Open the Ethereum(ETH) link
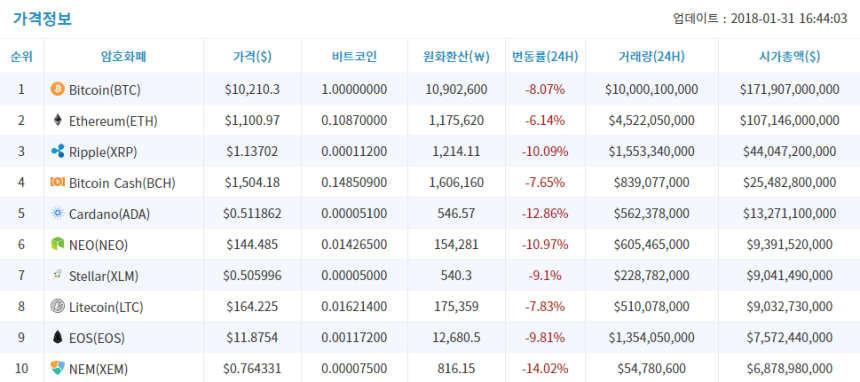The height and width of the screenshot is (382, 860). (113, 121)
